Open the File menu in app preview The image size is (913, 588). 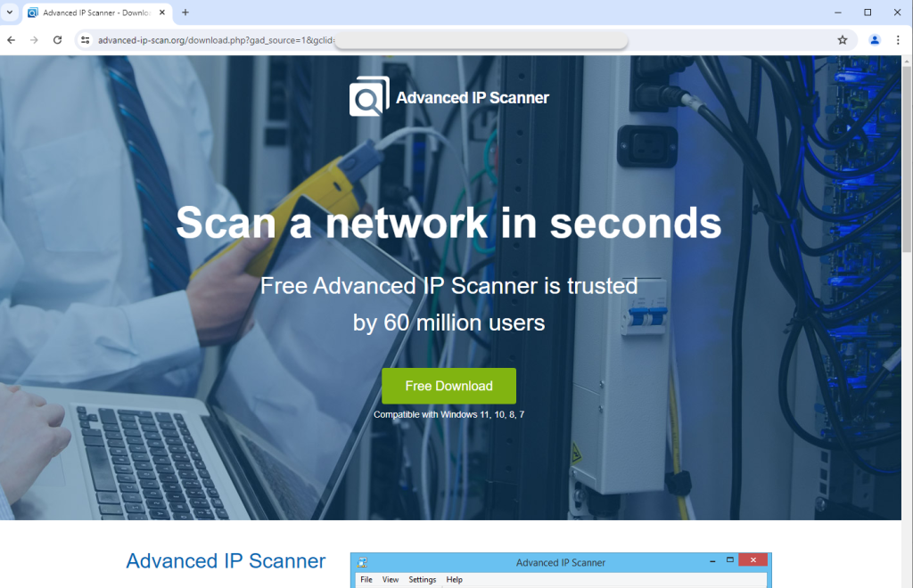coord(366,579)
